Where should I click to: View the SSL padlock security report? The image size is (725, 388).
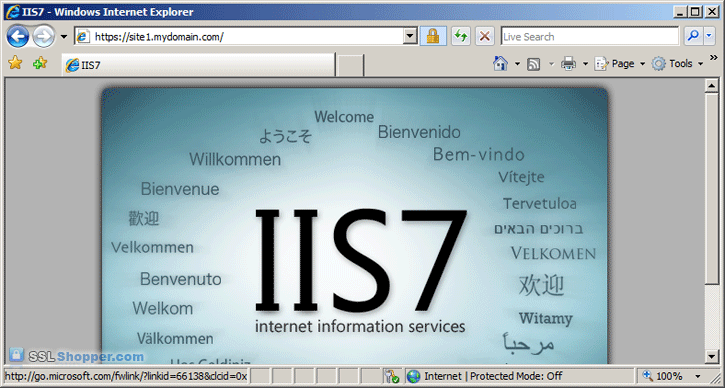433,36
